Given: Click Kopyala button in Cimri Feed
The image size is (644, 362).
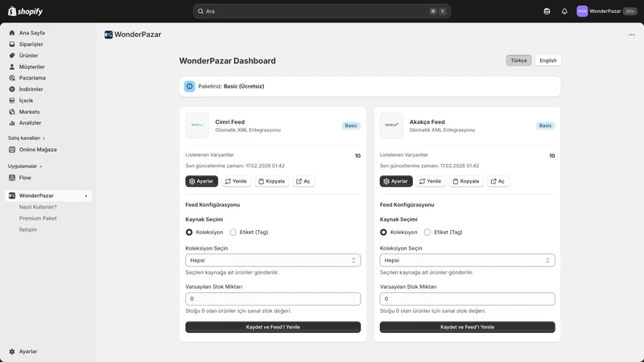Looking at the screenshot, I should tap(272, 181).
